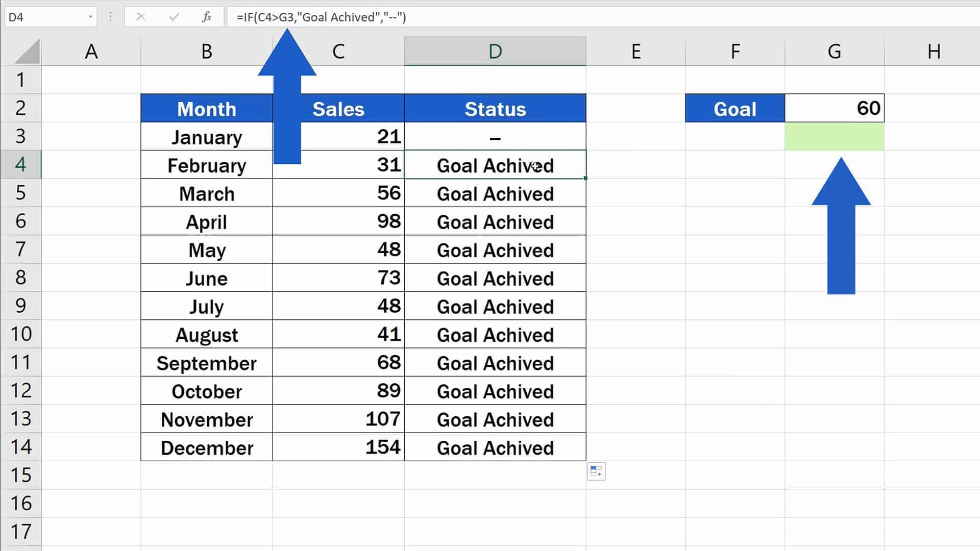Click the January month cell
This screenshot has height=551, width=980.
(x=206, y=137)
